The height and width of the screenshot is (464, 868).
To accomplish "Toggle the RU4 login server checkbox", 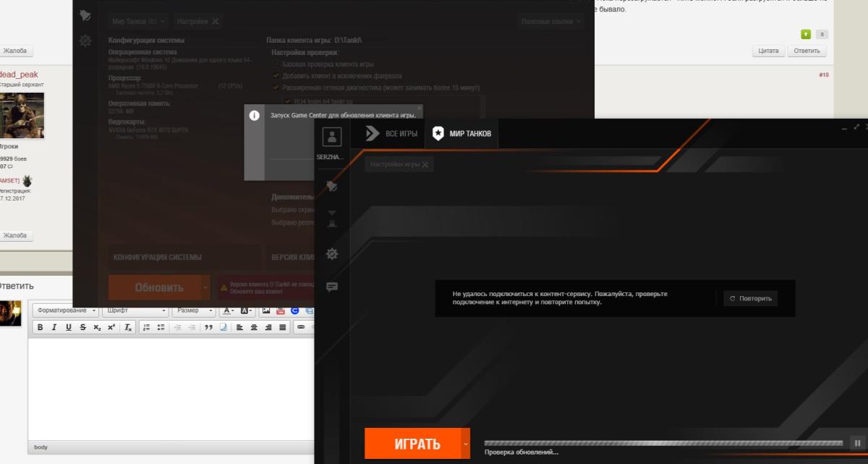I will pos(288,101).
